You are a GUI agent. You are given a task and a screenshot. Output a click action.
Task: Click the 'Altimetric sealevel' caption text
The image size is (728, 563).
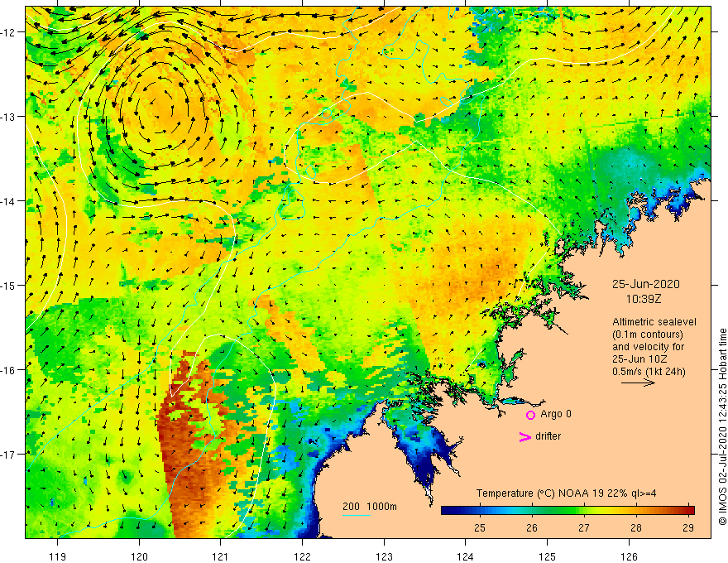[x=654, y=322]
